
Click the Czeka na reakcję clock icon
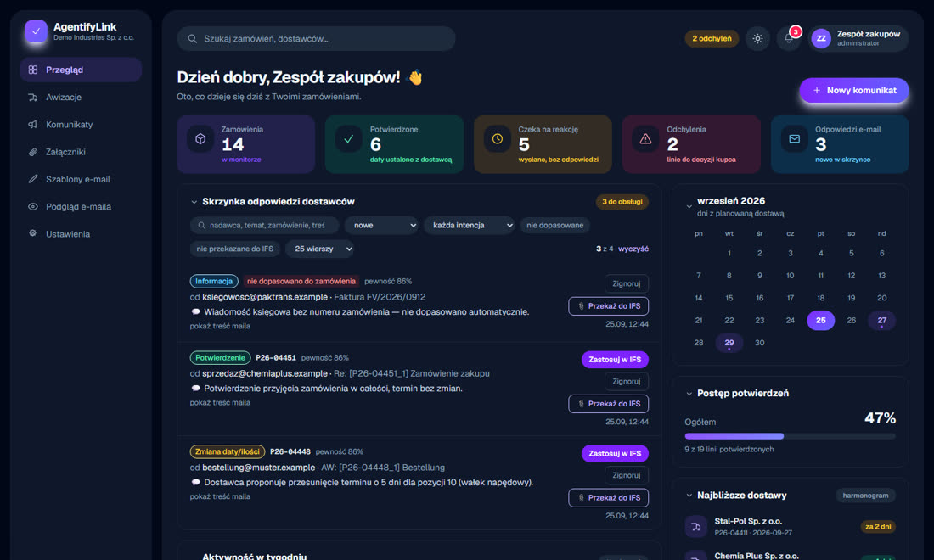coord(498,138)
